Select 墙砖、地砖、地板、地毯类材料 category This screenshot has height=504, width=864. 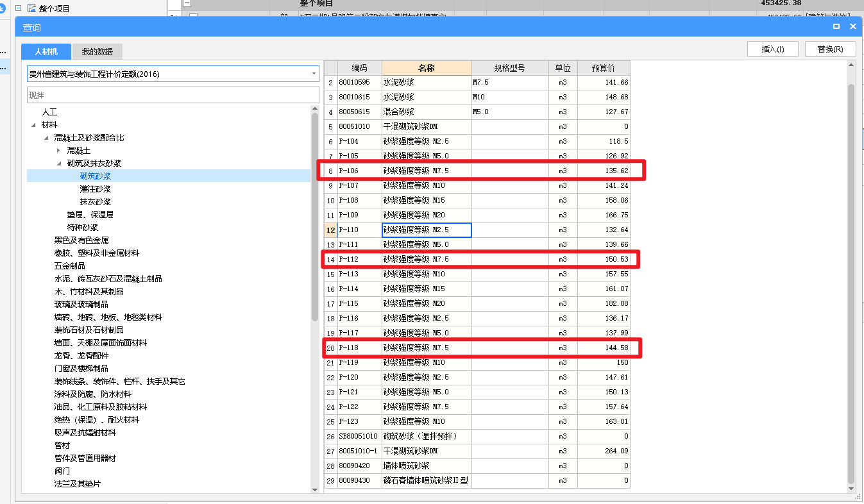coord(108,317)
